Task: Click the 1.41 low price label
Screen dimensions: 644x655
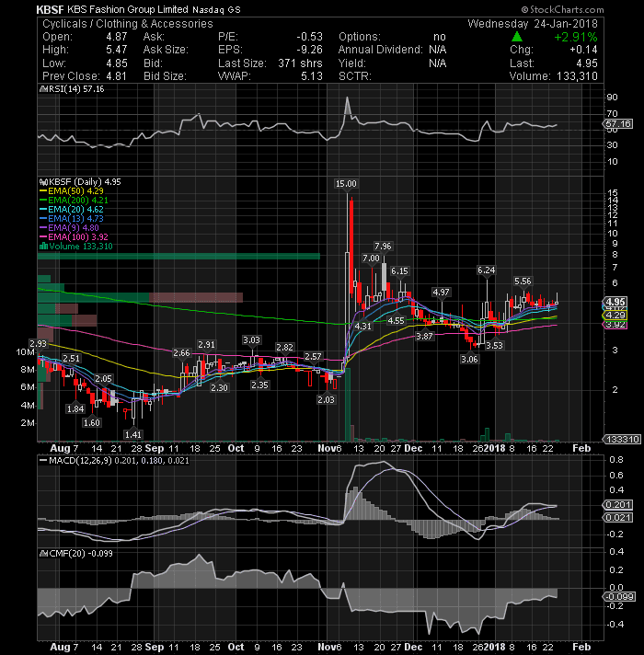Action: [x=132, y=434]
